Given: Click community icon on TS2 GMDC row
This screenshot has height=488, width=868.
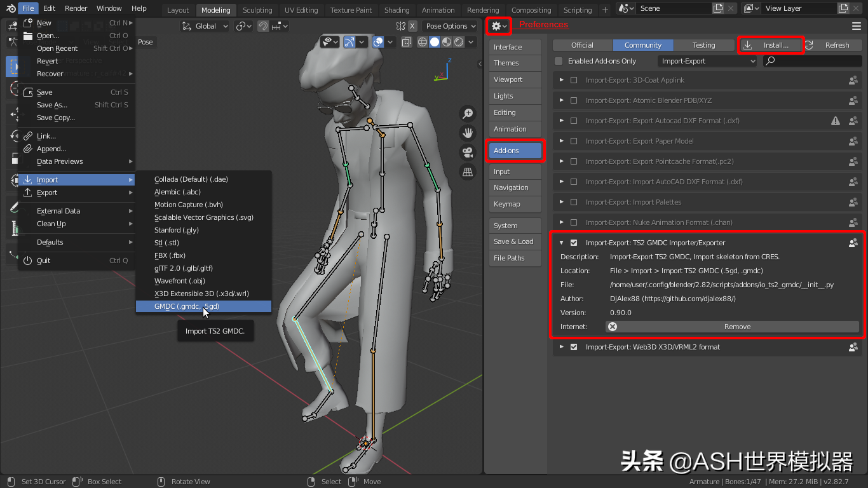Looking at the screenshot, I should coord(853,243).
